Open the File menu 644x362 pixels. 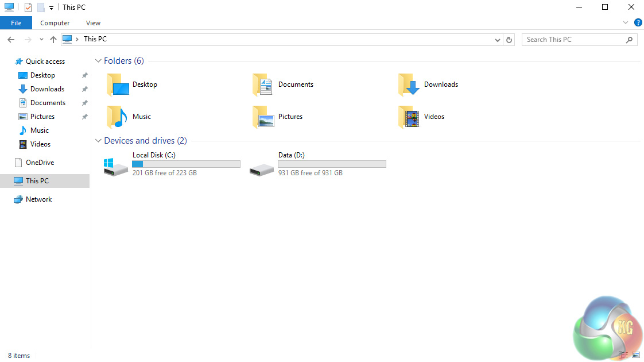(x=16, y=23)
